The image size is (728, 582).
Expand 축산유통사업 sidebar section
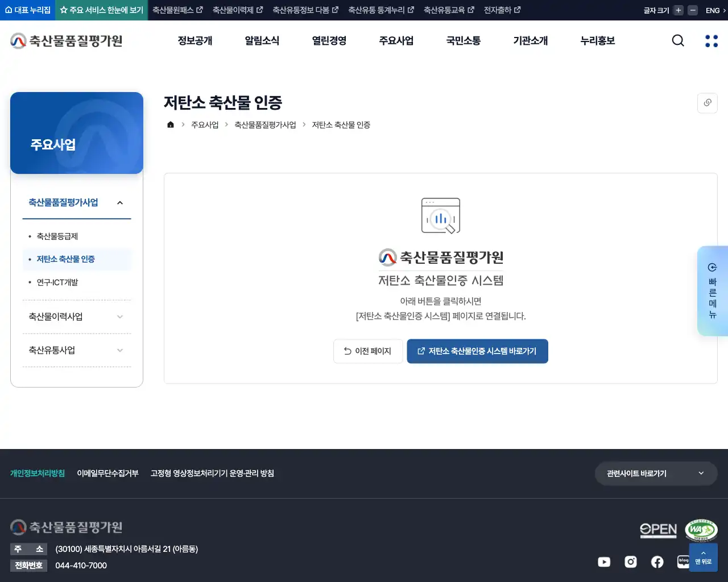77,350
